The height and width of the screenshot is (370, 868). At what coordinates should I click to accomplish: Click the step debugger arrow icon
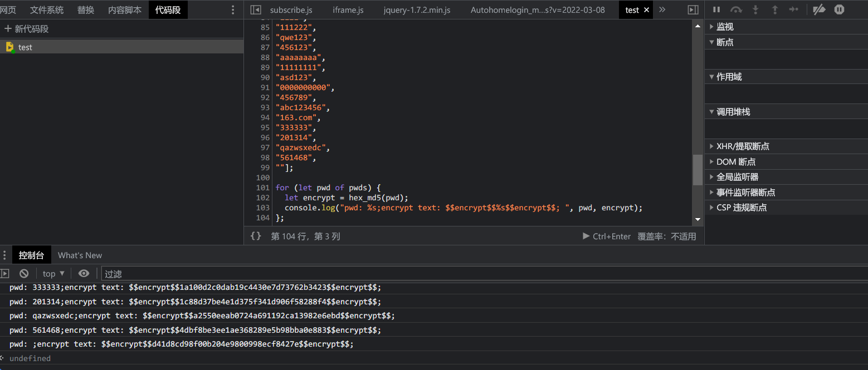click(794, 9)
